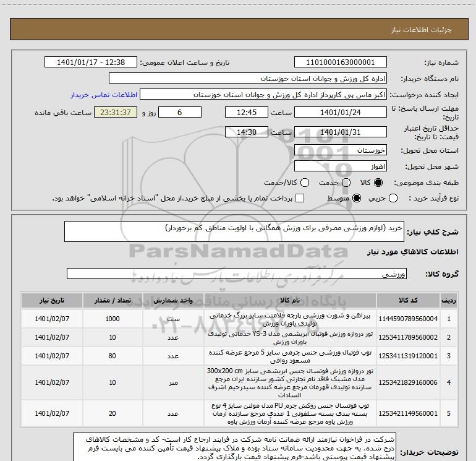Click the item name توپ فوتسال روکش چرم PU
Viewport: 476px width, 461px height.
coord(290,413)
